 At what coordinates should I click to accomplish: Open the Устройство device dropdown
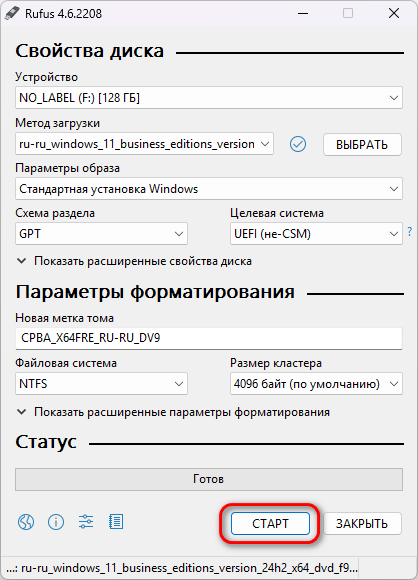[209, 98]
